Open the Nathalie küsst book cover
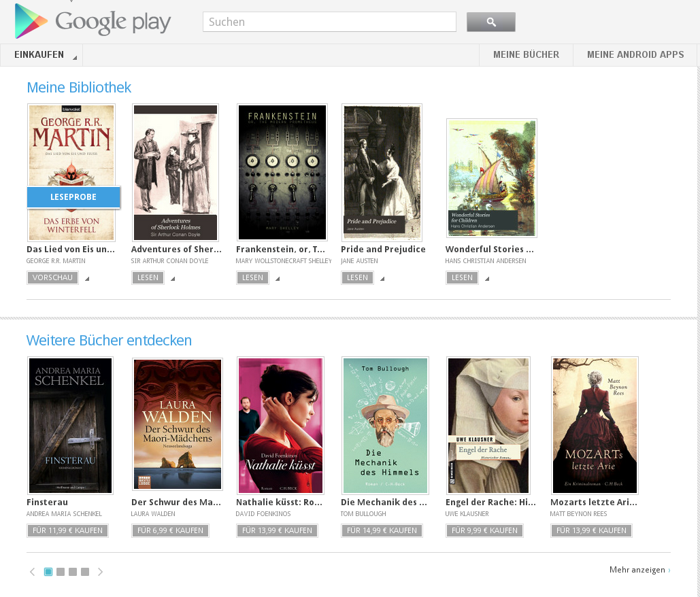The image size is (700, 597). pos(280,426)
